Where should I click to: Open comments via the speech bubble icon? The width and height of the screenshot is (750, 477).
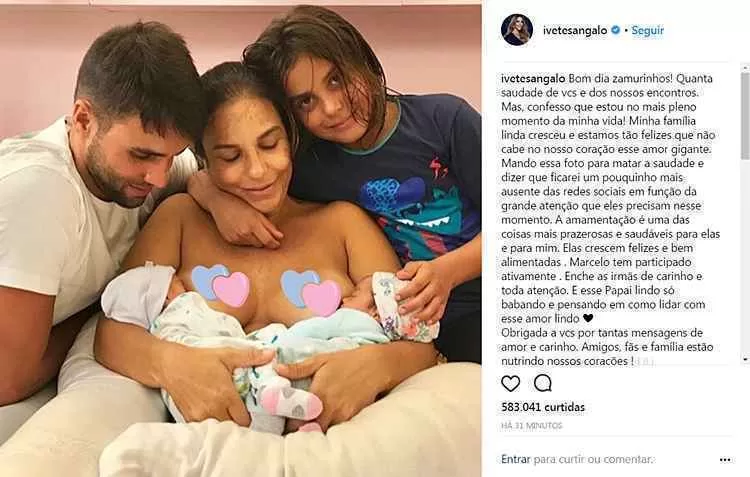click(x=542, y=383)
